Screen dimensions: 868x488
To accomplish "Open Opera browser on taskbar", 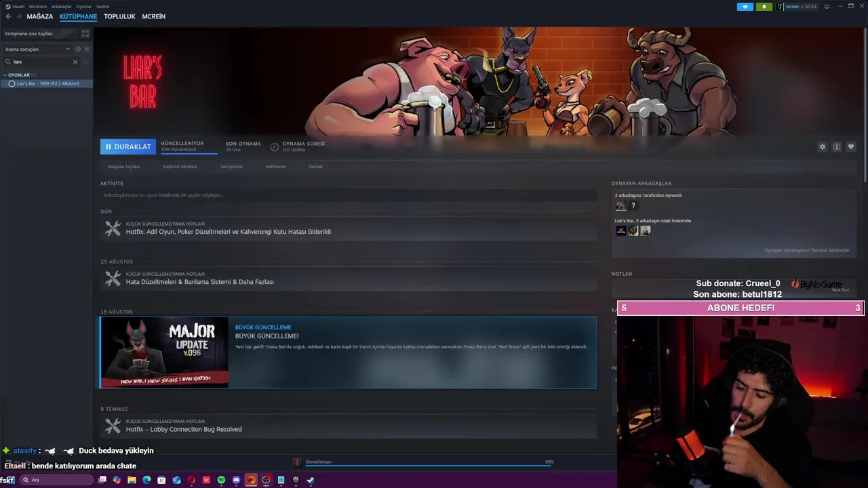I will click(191, 480).
